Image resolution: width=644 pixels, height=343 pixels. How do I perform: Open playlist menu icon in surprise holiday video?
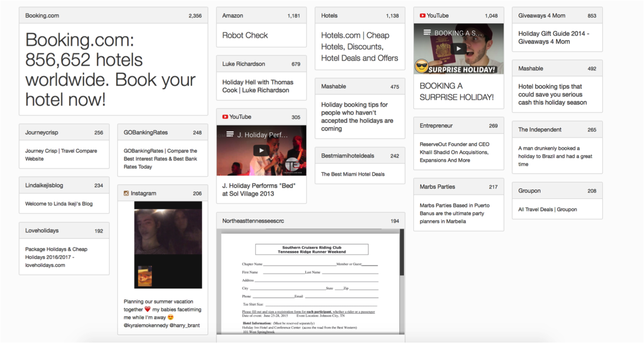427,33
